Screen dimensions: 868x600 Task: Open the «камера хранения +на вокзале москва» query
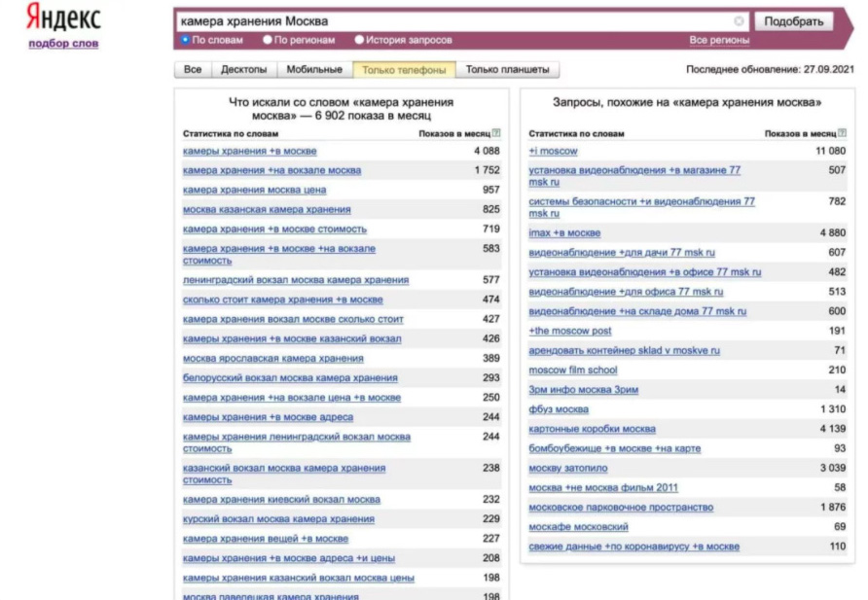coord(271,170)
